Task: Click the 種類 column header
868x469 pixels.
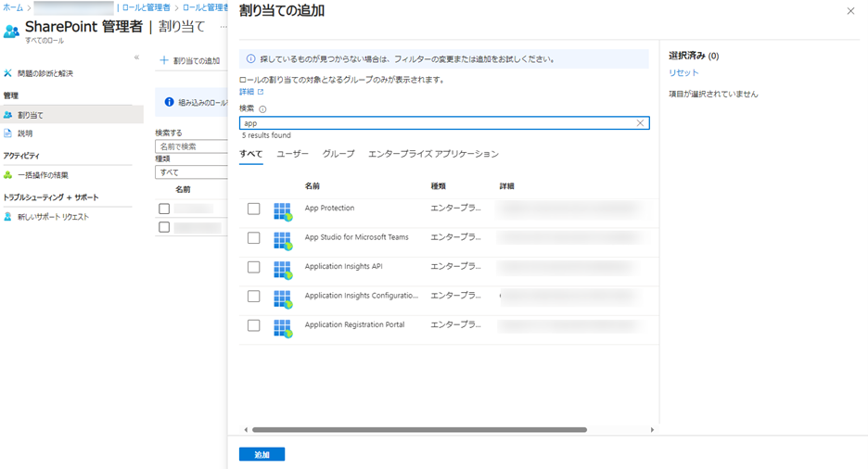Action: pyautogui.click(x=439, y=185)
